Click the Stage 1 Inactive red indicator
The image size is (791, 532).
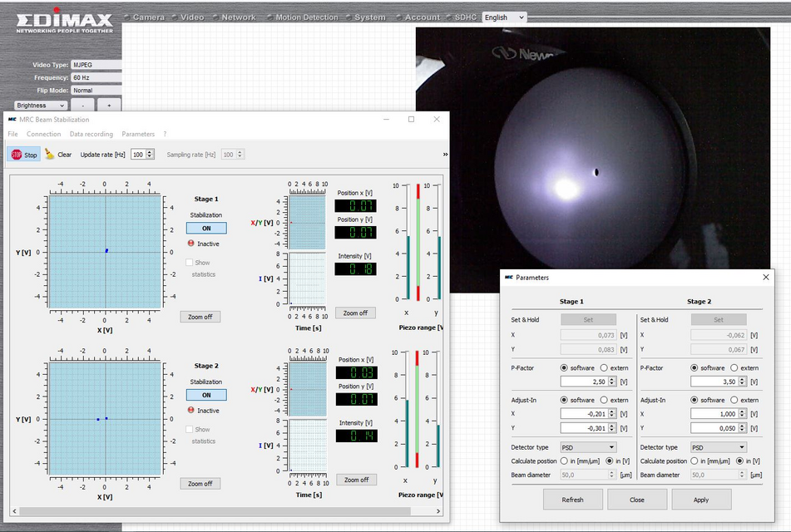click(x=190, y=244)
